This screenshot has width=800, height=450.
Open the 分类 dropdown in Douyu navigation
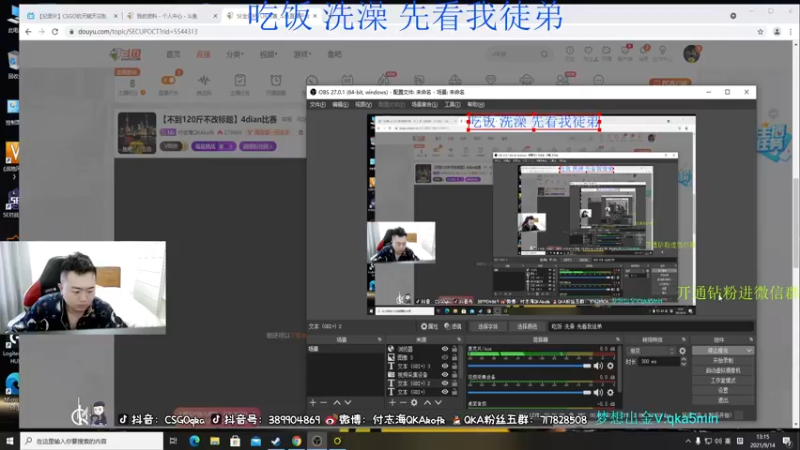(235, 54)
